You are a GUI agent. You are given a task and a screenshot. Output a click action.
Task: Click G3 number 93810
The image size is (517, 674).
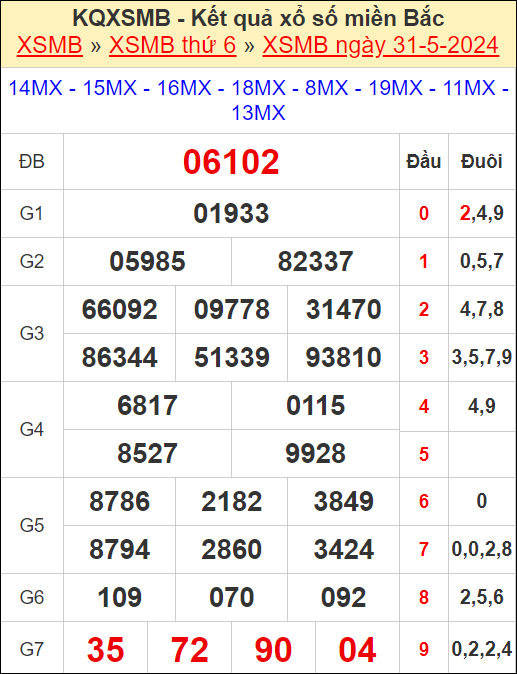coord(343,357)
